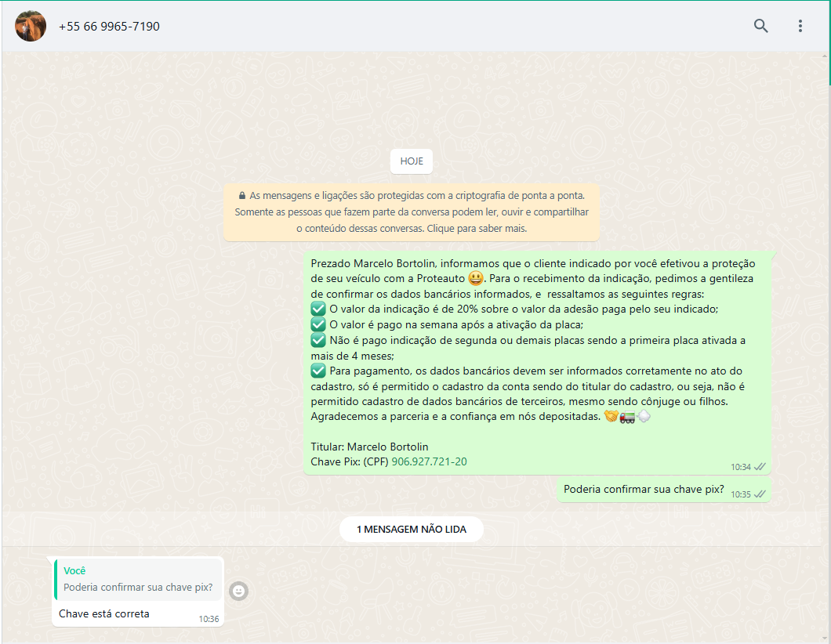831x644 pixels.
Task: Click the grinning face emoji after Proteauto
Action: tap(475, 278)
